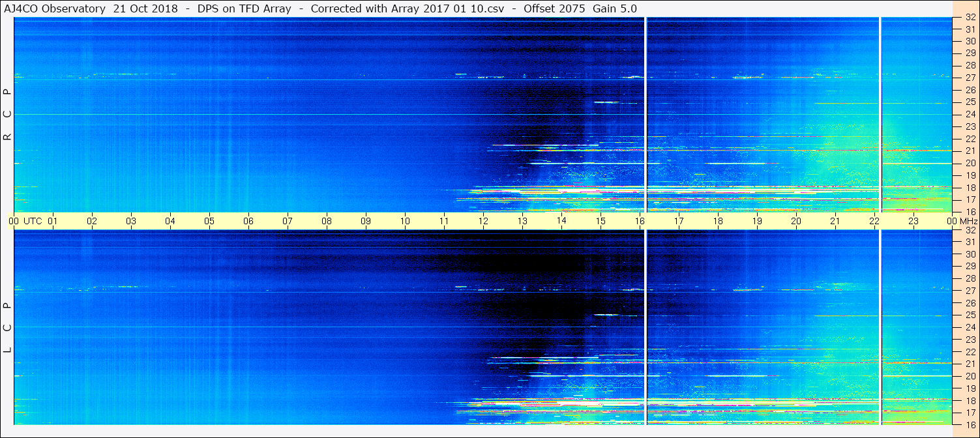
Task: Click the 16 MHz label of LCP panel
Action: (970, 424)
